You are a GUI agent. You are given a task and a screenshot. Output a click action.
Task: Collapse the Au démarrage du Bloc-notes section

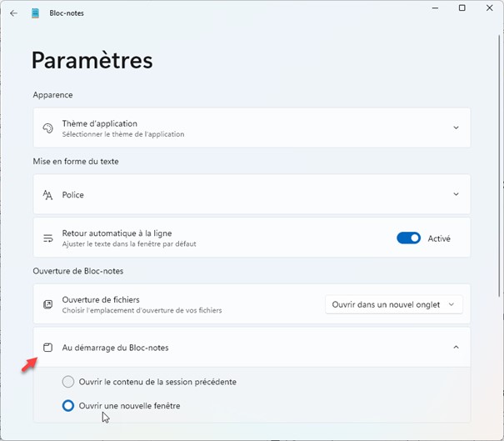456,347
